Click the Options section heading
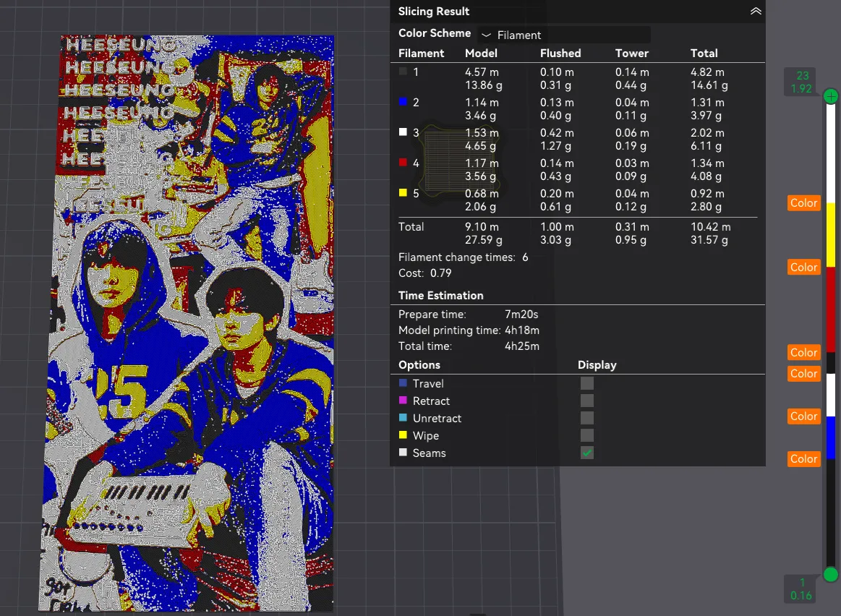The width and height of the screenshot is (841, 616). [419, 365]
